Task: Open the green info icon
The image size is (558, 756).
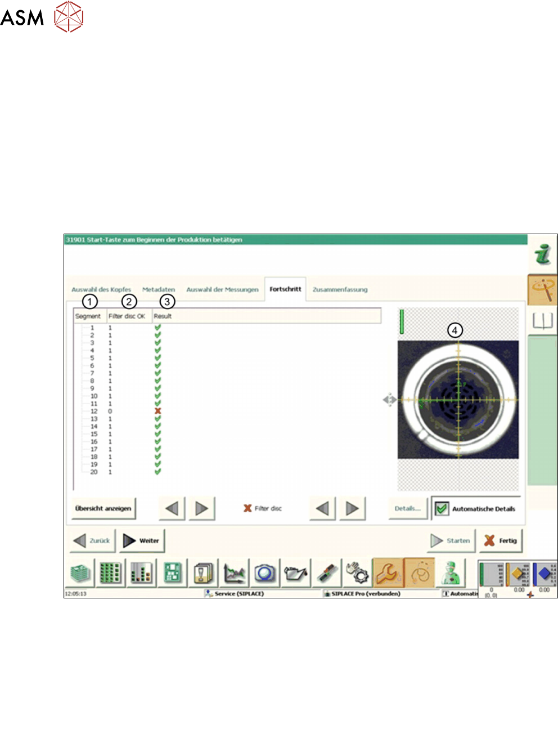Action: 542,254
